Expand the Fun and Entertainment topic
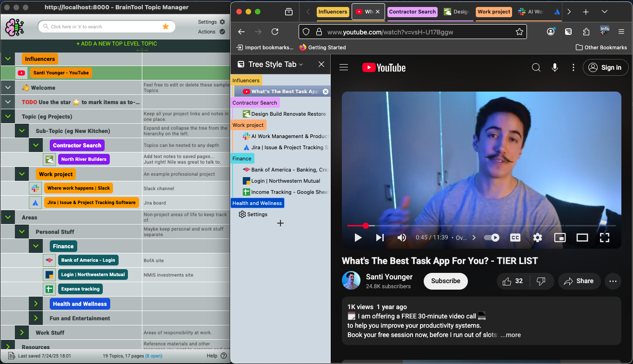This screenshot has height=364, width=633. tap(35, 318)
